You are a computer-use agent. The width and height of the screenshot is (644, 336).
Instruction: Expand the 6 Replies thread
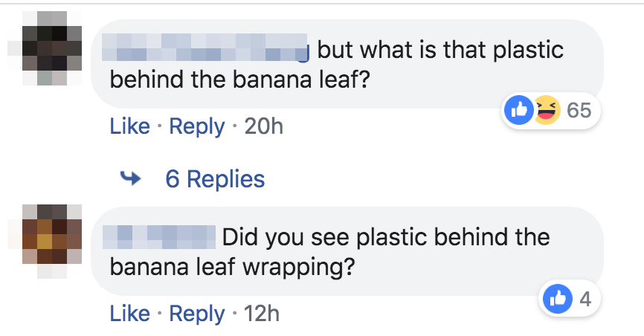214,179
